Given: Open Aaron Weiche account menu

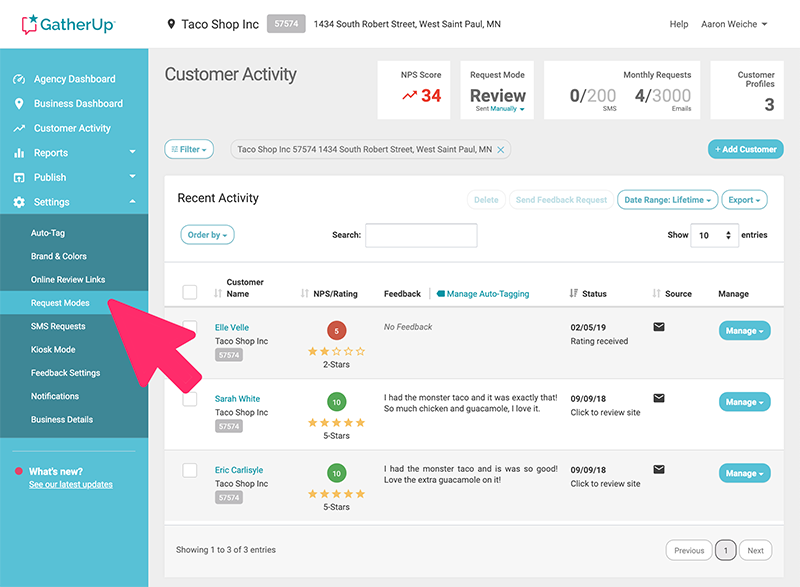Looking at the screenshot, I should [734, 24].
